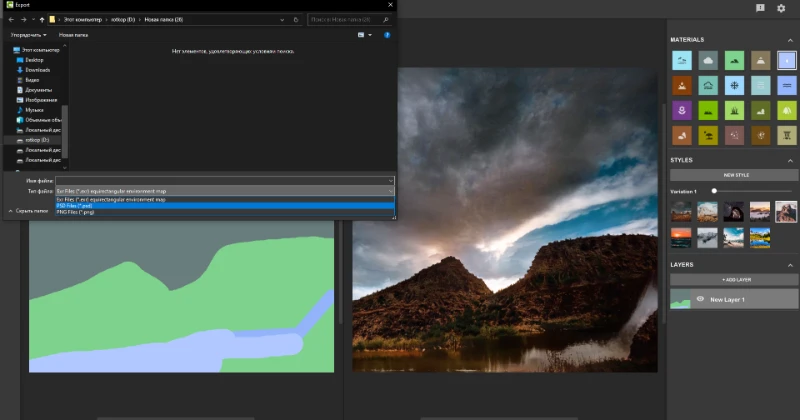
Task: Select the dark orange material tile
Action: click(682, 85)
